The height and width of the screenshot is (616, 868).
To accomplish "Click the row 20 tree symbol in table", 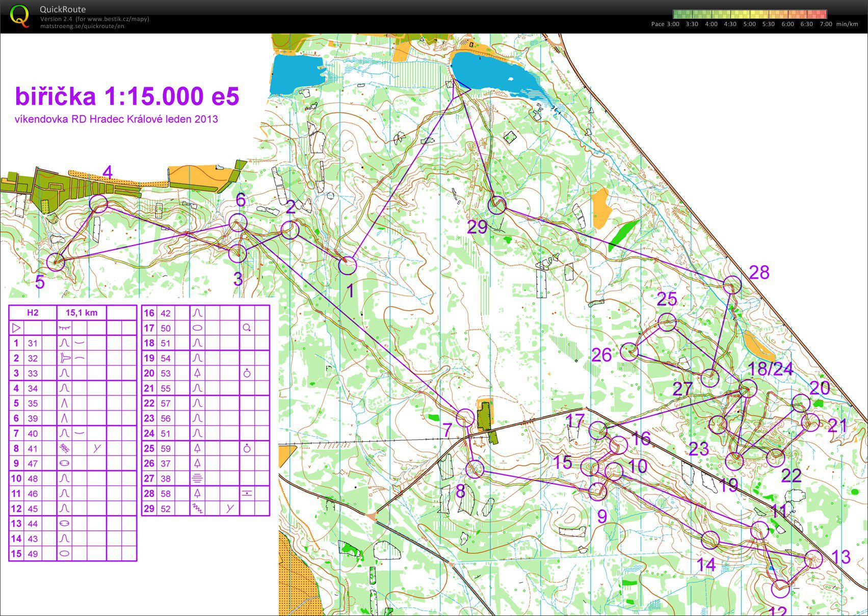I will click(x=197, y=373).
